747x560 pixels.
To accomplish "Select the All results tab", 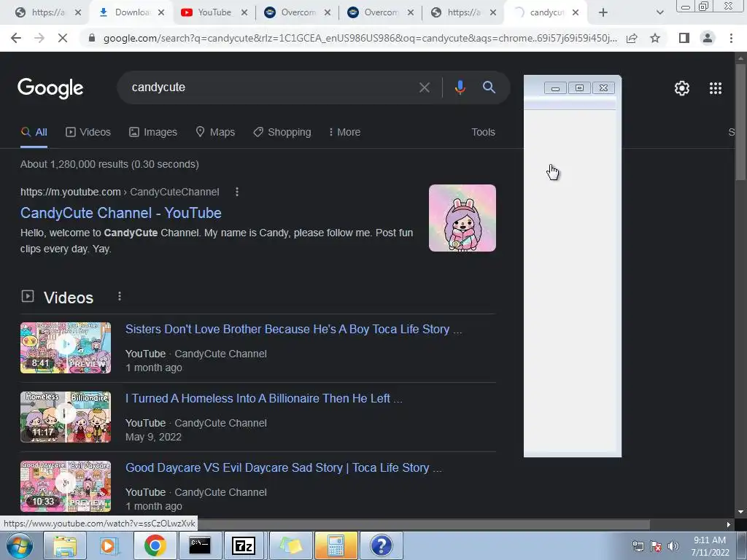I will point(34,132).
